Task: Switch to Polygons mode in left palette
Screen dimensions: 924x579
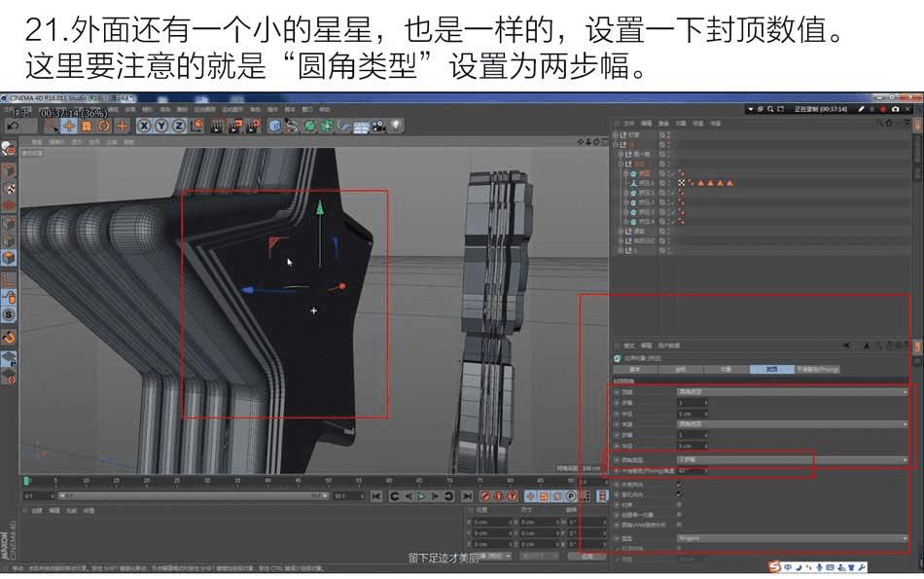Action: [x=8, y=258]
